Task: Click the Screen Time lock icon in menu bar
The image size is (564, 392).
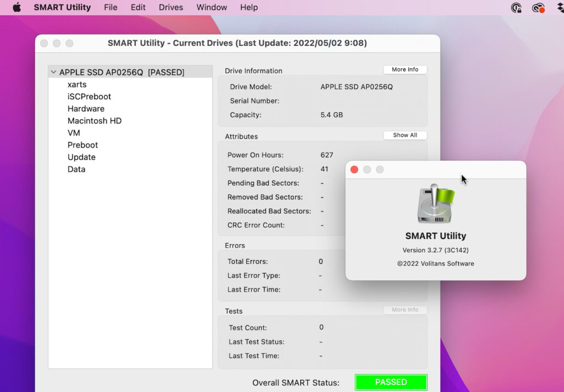Action: click(516, 8)
